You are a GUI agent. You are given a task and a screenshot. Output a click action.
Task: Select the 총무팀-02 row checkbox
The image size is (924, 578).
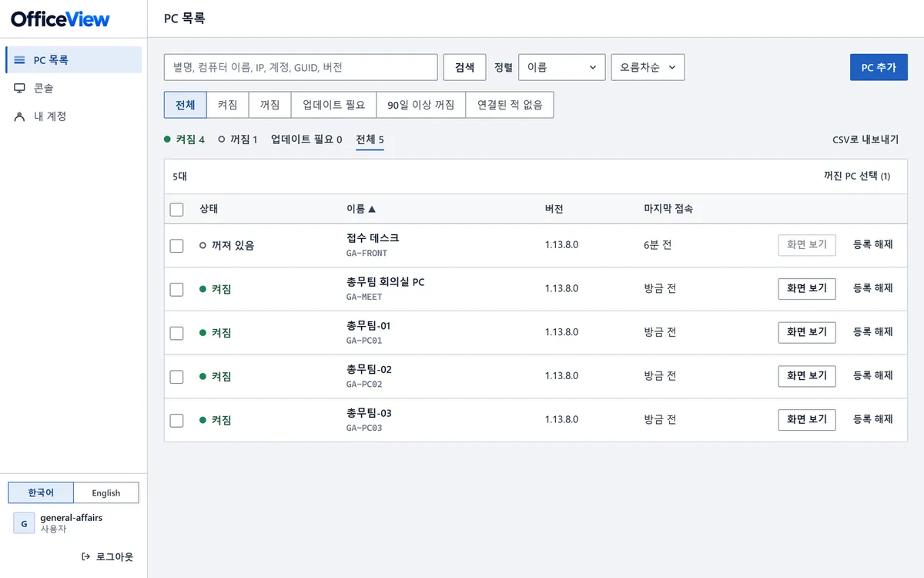click(177, 377)
